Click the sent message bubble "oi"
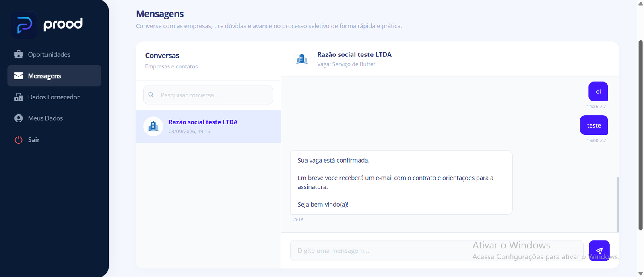644x277 pixels. tap(598, 92)
